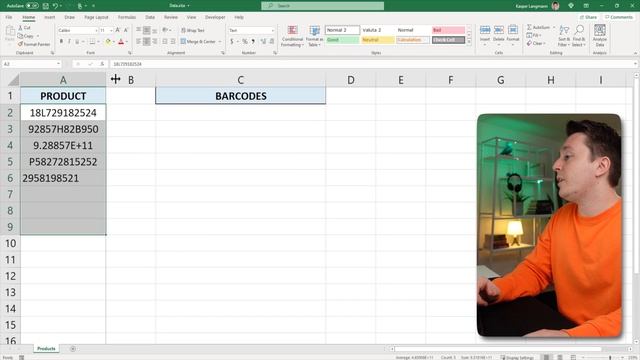Click the Orientation text-angle icon

[165, 30]
